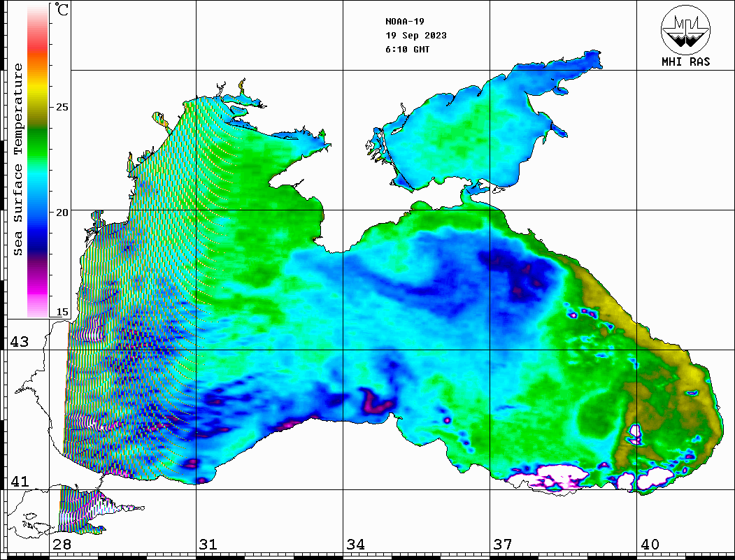Click longitude label '34'
Viewport: 735px width, 560px height.
click(356, 545)
